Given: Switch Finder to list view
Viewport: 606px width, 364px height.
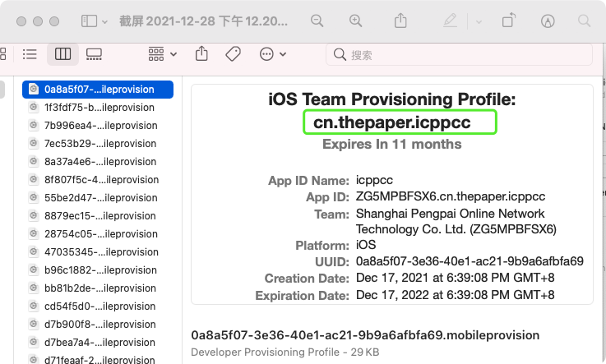Looking at the screenshot, I should point(30,54).
